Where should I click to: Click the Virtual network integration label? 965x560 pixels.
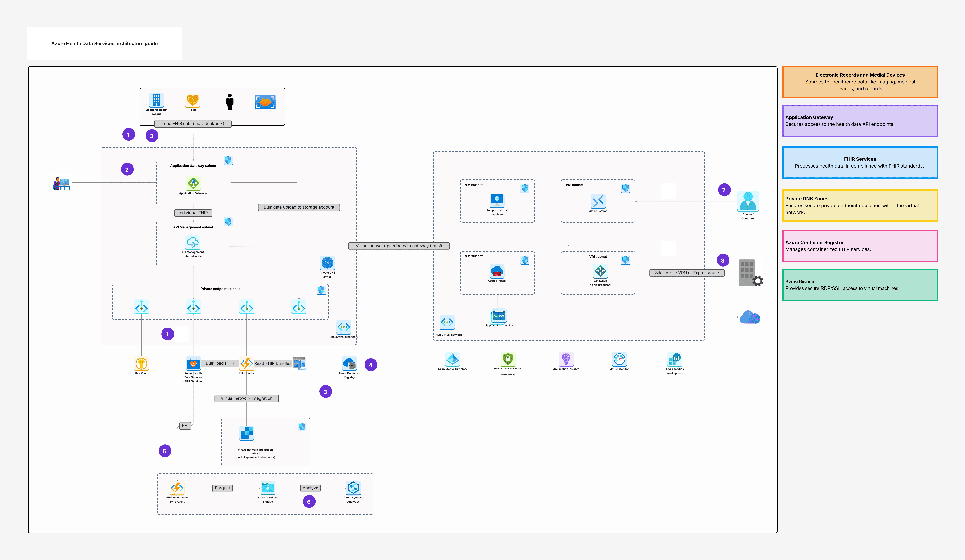[x=247, y=398]
